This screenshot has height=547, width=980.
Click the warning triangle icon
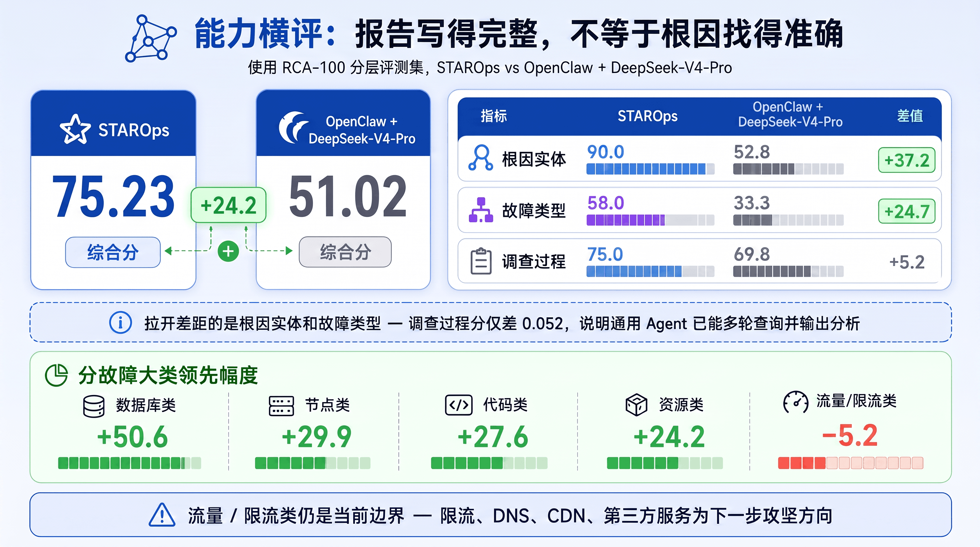162,515
